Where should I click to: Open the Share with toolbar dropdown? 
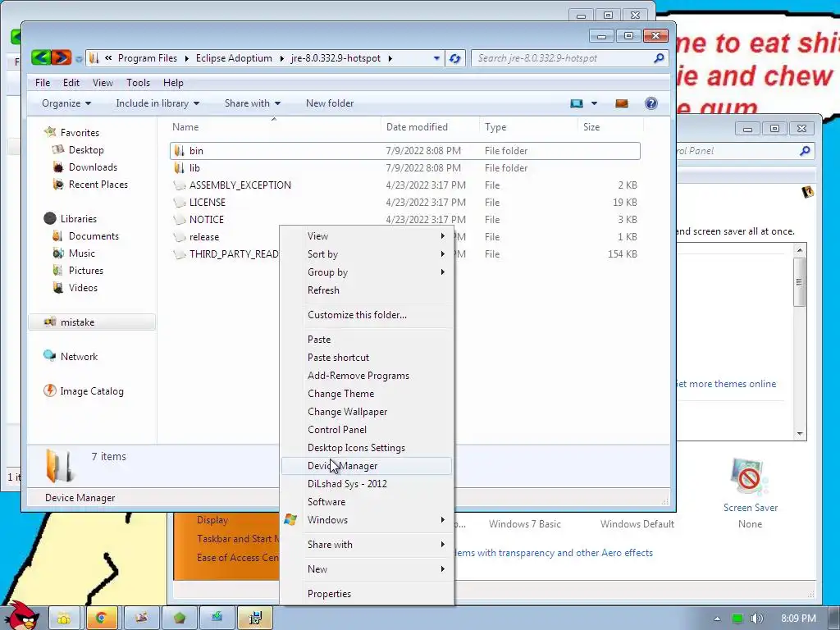click(253, 103)
